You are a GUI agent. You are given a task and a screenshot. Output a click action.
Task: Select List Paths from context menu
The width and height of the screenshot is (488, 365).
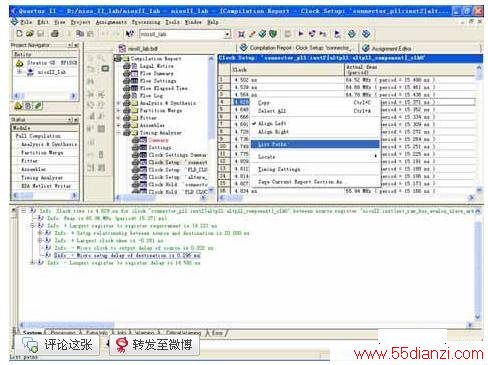click(315, 144)
